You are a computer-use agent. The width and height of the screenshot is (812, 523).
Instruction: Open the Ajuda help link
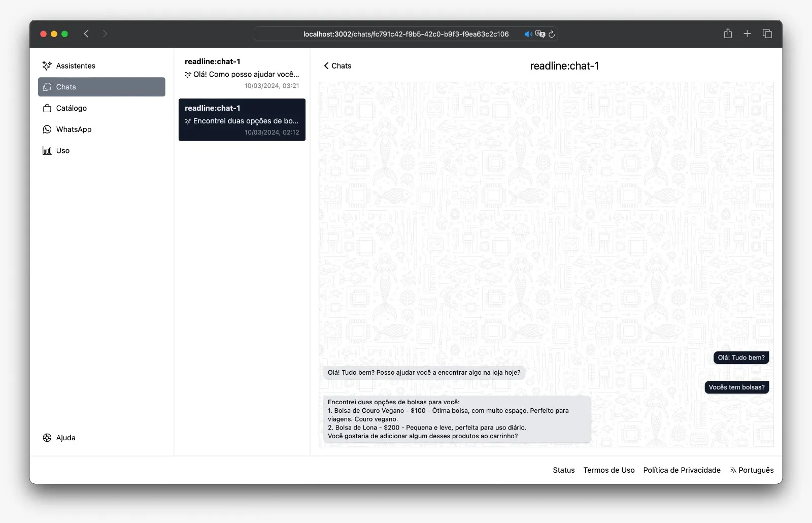tap(101, 438)
